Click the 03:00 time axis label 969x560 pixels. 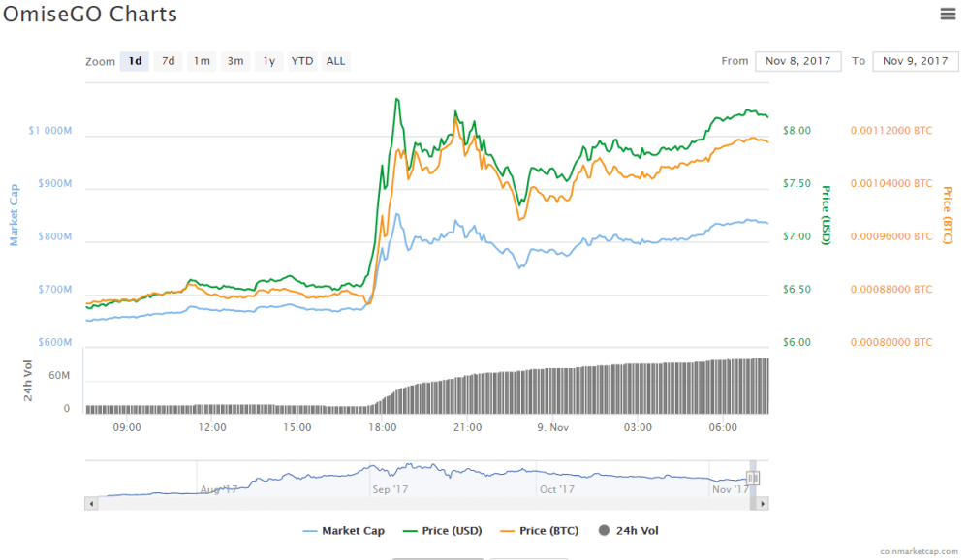[x=638, y=427]
